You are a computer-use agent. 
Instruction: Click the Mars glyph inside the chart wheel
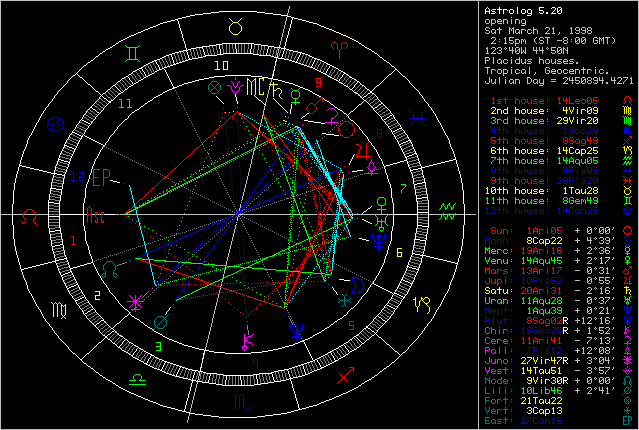(x=315, y=105)
